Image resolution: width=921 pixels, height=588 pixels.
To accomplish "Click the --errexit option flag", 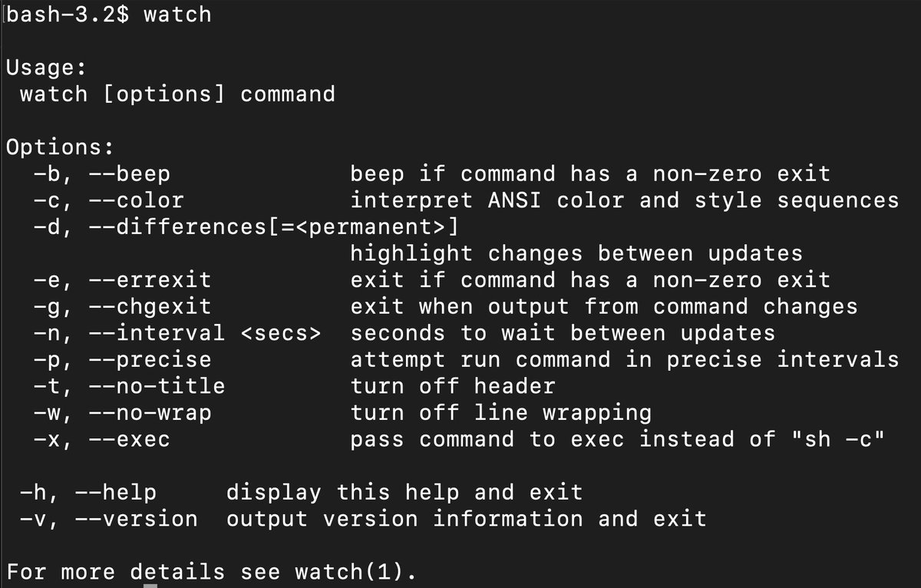I will [150, 279].
